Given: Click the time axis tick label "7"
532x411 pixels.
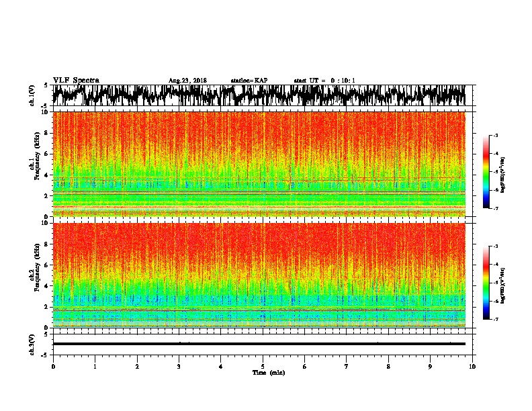Looking at the screenshot, I should pyautogui.click(x=347, y=367).
